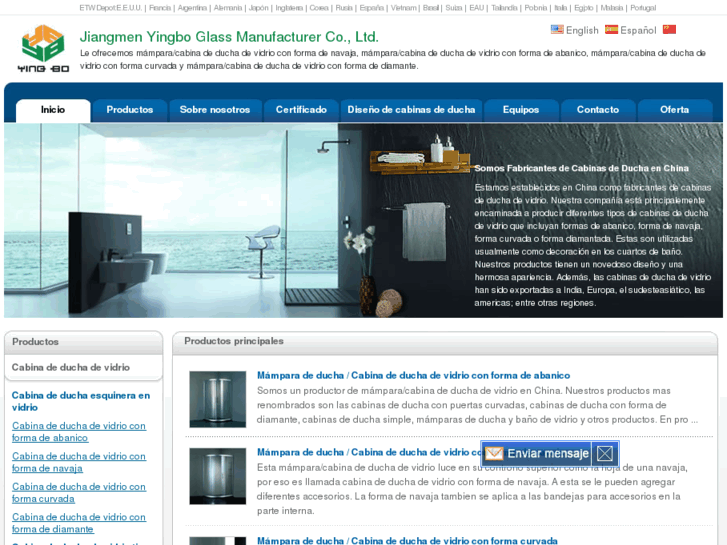Viewport: 727px width, 545px height.
Task: Visit the Japón country link
Action: coord(258,8)
